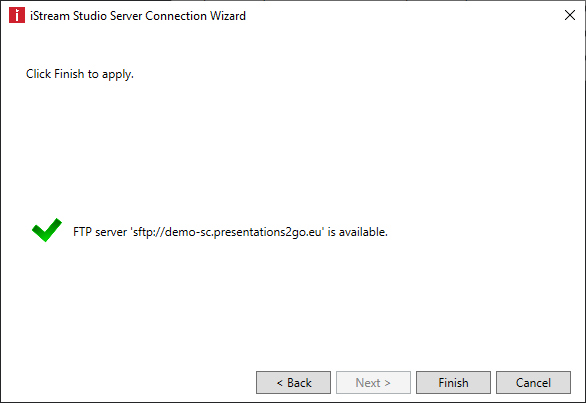Click the 'to apply.' words in the instruction

(x=111, y=74)
